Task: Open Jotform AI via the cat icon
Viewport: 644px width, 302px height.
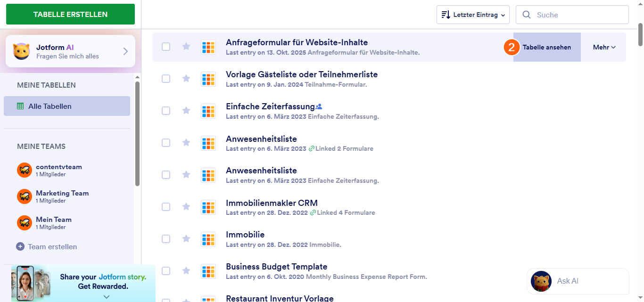Action: 21,51
